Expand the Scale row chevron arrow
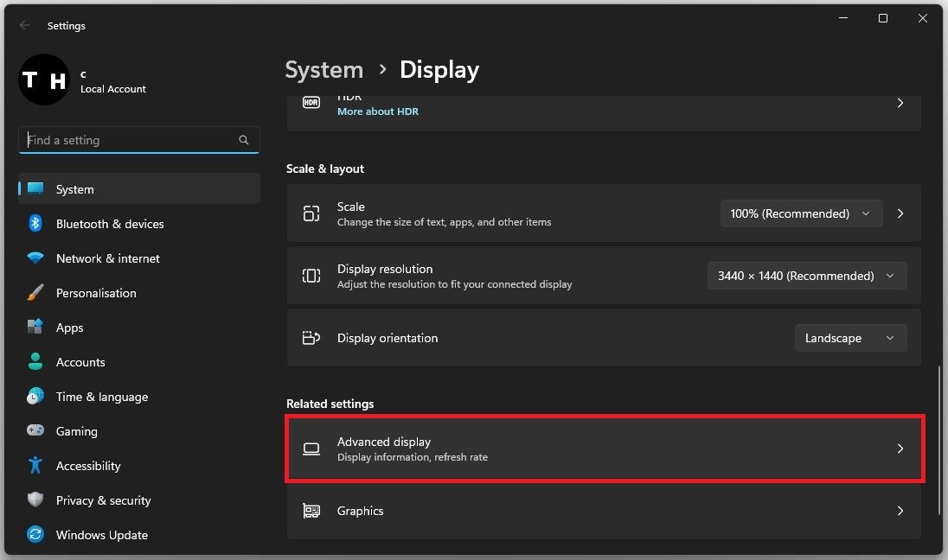Image resolution: width=948 pixels, height=560 pixels. click(900, 213)
